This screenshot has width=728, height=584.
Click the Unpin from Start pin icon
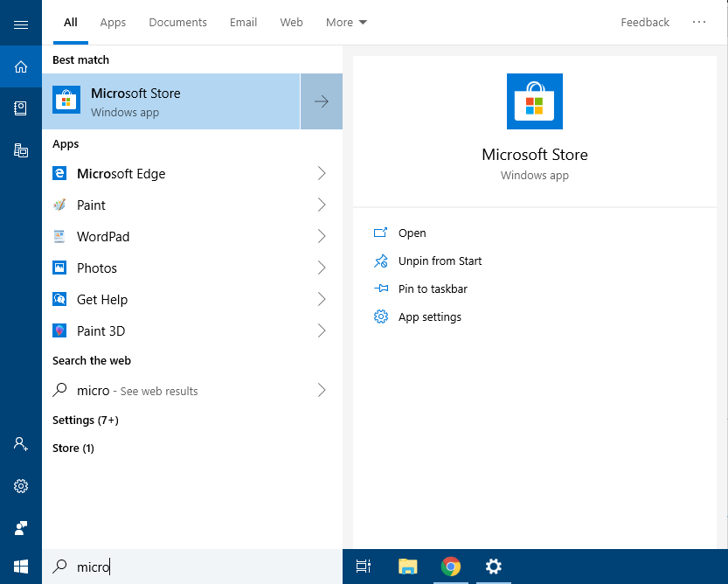381,261
